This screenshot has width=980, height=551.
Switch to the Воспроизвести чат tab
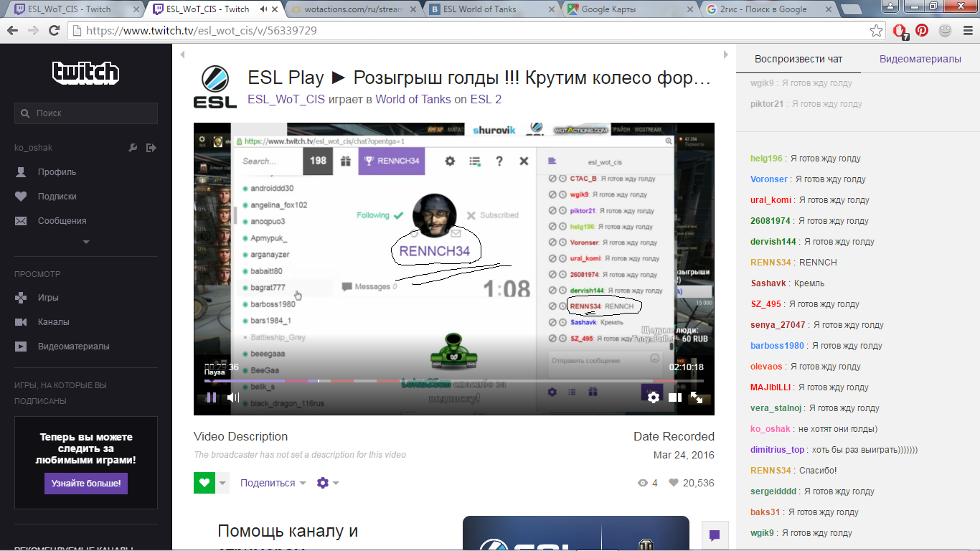click(798, 59)
